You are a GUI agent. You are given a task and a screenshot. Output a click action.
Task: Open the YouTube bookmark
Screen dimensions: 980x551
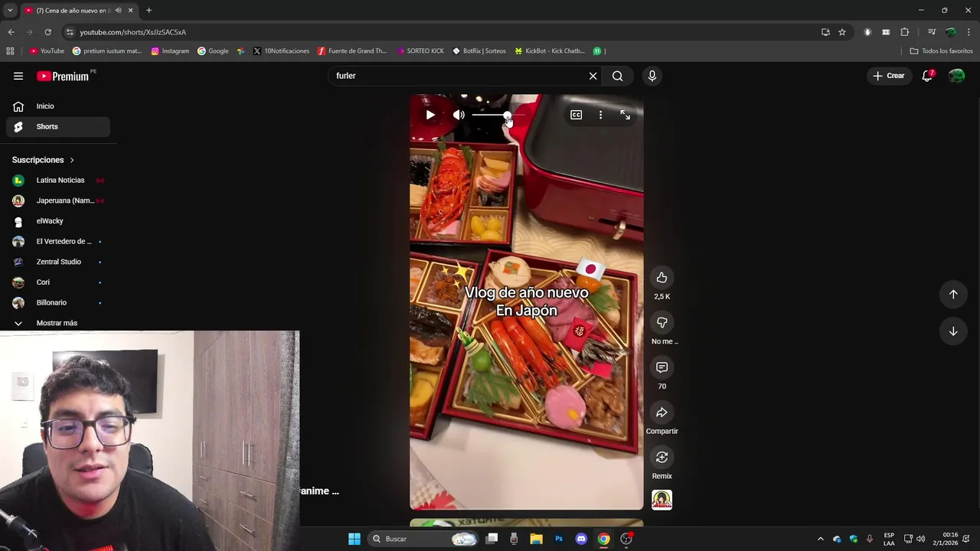click(x=47, y=51)
